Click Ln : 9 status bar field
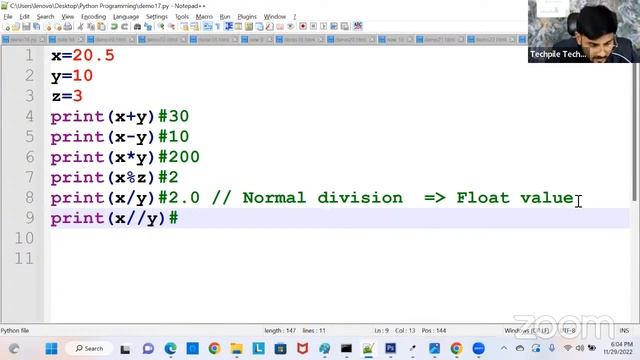Image resolution: width=640 pixels, height=360 pixels. pyautogui.click(x=381, y=331)
